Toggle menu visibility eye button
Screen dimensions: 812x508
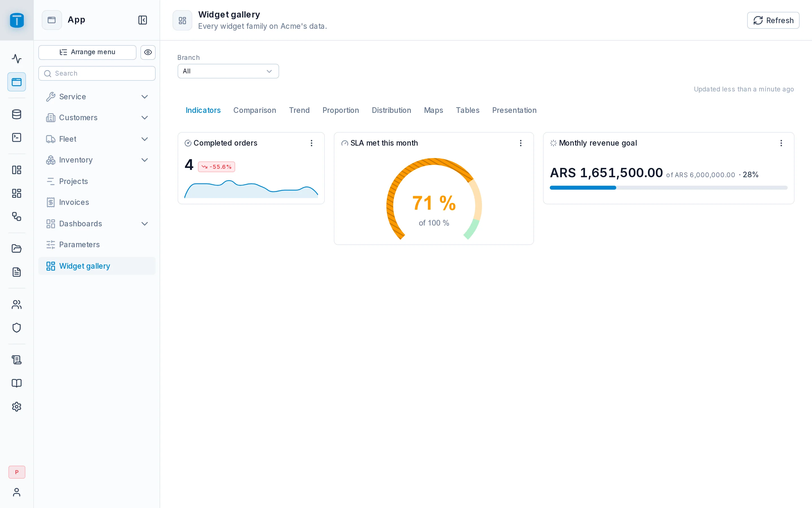[148, 52]
